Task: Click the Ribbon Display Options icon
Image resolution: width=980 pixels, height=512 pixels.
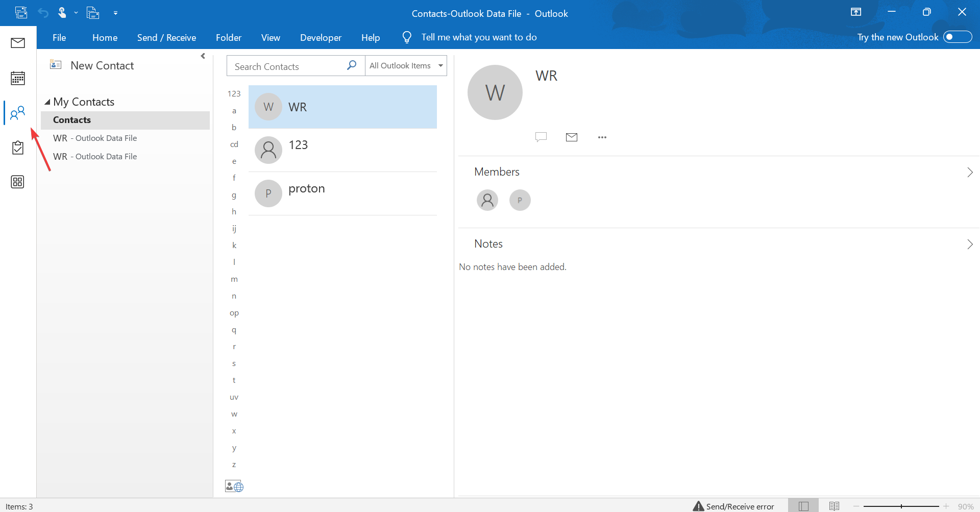Action: coord(856,12)
